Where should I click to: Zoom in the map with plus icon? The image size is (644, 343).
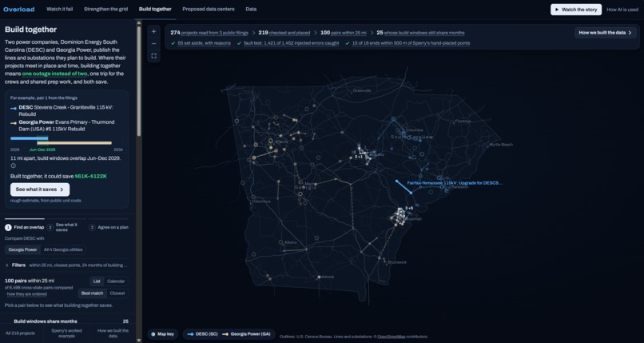pyautogui.click(x=153, y=31)
